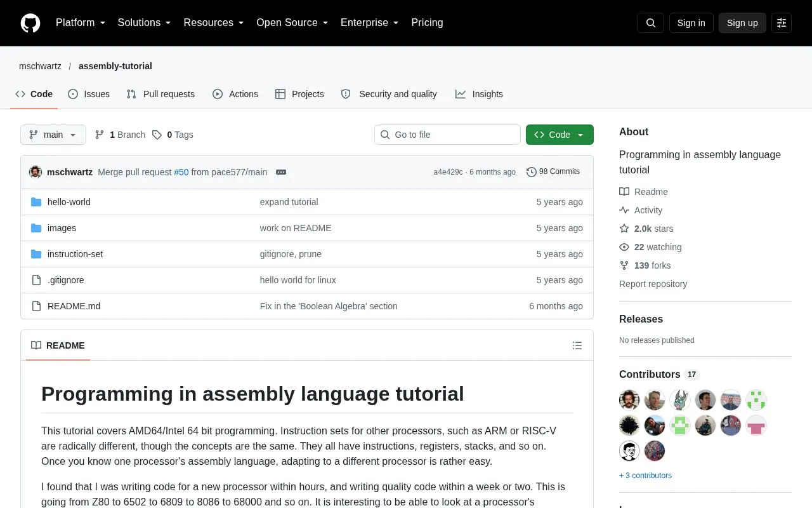The width and height of the screenshot is (812, 508).
Task: Click the three-dot commit message expander
Action: [x=281, y=172]
